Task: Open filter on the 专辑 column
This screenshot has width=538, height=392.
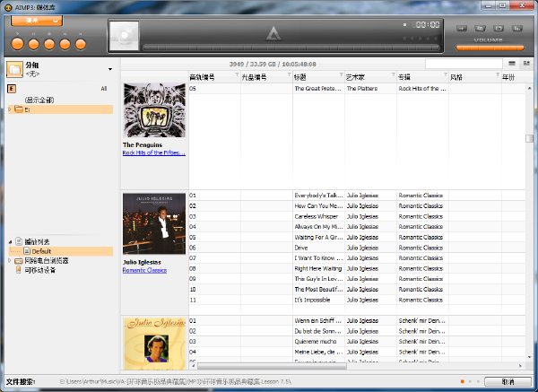Action: click(x=446, y=74)
